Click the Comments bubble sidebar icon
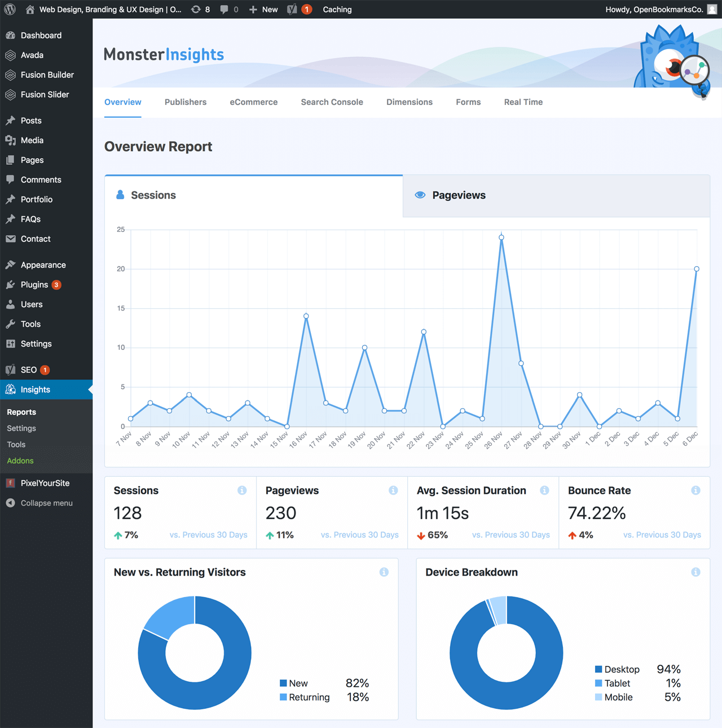722x728 pixels. click(x=11, y=179)
